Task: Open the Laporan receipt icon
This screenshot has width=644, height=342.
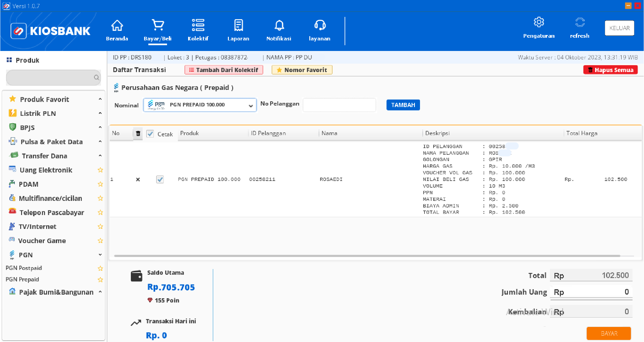Action: [x=238, y=26]
